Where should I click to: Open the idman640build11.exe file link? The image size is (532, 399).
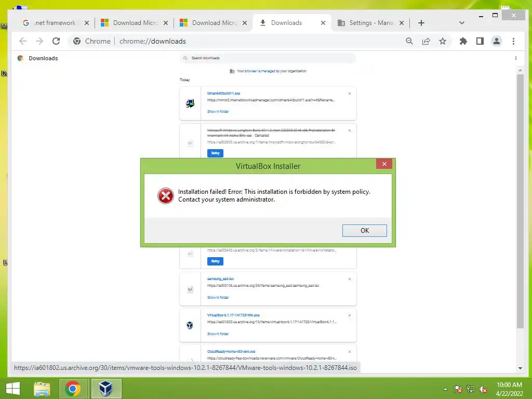223,94
